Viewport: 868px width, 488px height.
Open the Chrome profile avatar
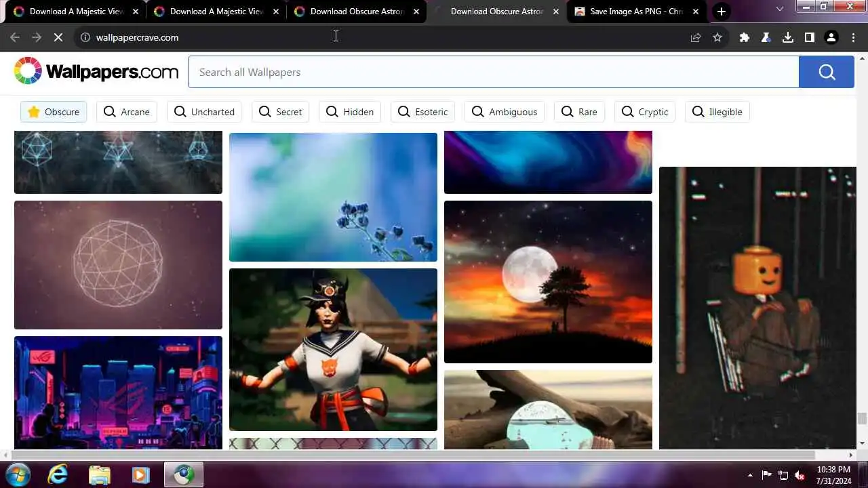coord(831,38)
